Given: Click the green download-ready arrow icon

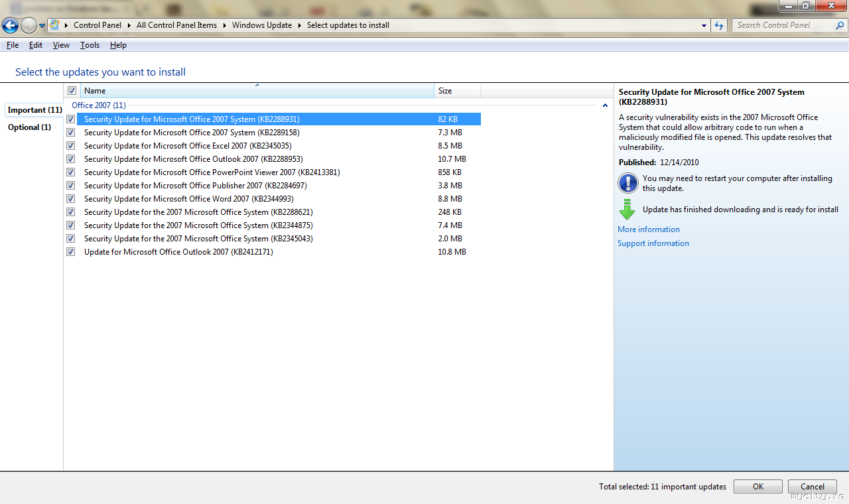Looking at the screenshot, I should (627, 210).
